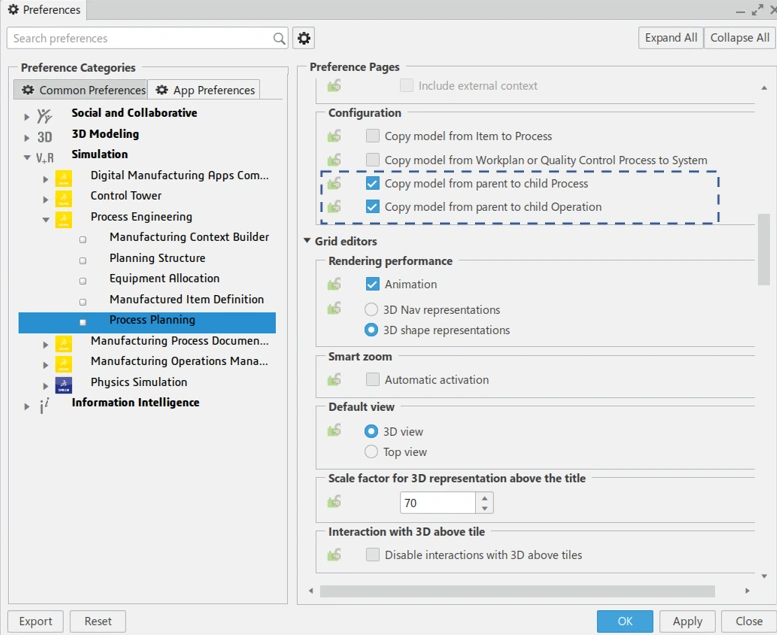Click the gear icon beside search field

[x=305, y=38]
